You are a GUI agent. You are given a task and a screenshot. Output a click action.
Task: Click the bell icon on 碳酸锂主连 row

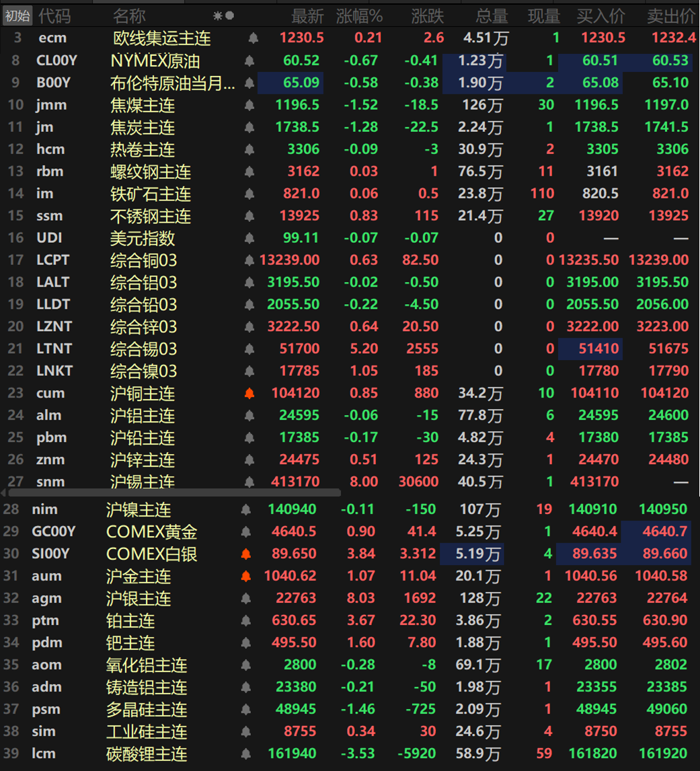click(245, 754)
